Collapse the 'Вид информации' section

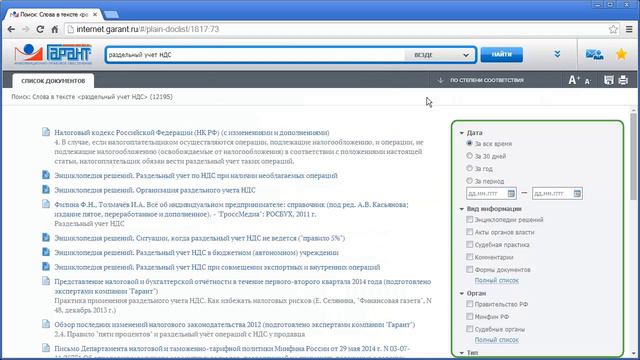click(461, 209)
